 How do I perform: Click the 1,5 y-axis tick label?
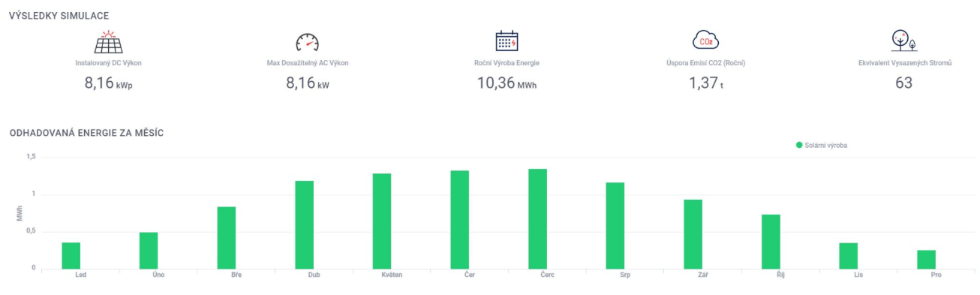tap(31, 157)
